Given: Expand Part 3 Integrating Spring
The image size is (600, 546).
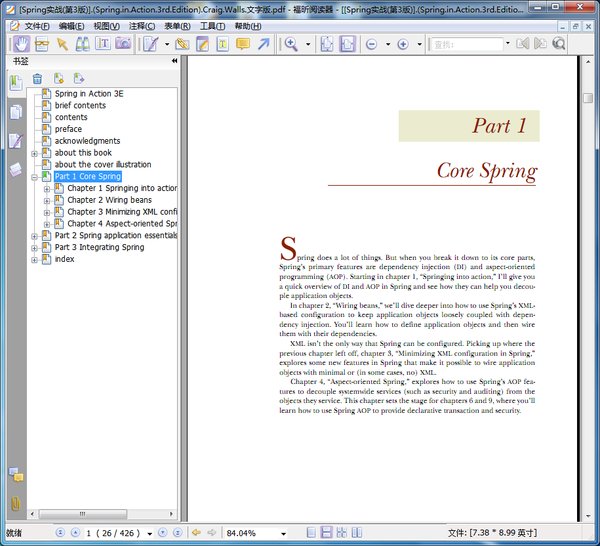Looking at the screenshot, I should 34,248.
